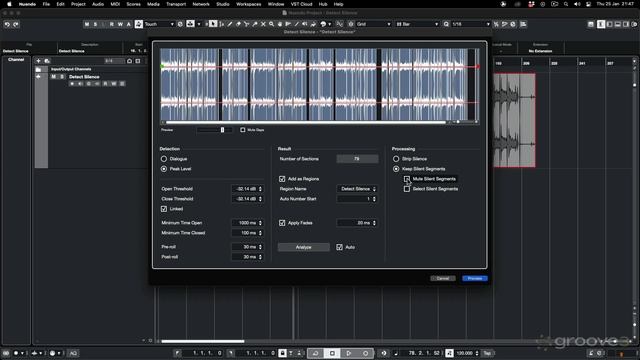Click the transport Stop button
Image resolution: width=640 pixels, height=360 pixels.
332,353
